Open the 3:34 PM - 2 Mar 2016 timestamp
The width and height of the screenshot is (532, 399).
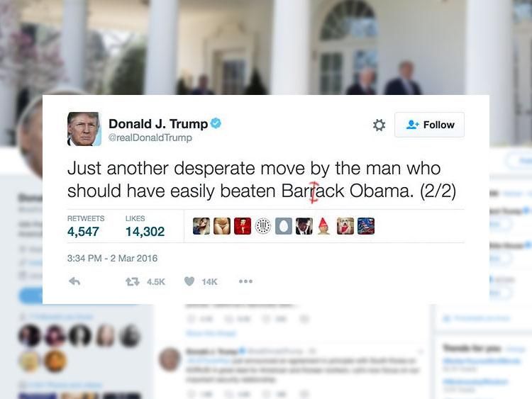pos(112,258)
